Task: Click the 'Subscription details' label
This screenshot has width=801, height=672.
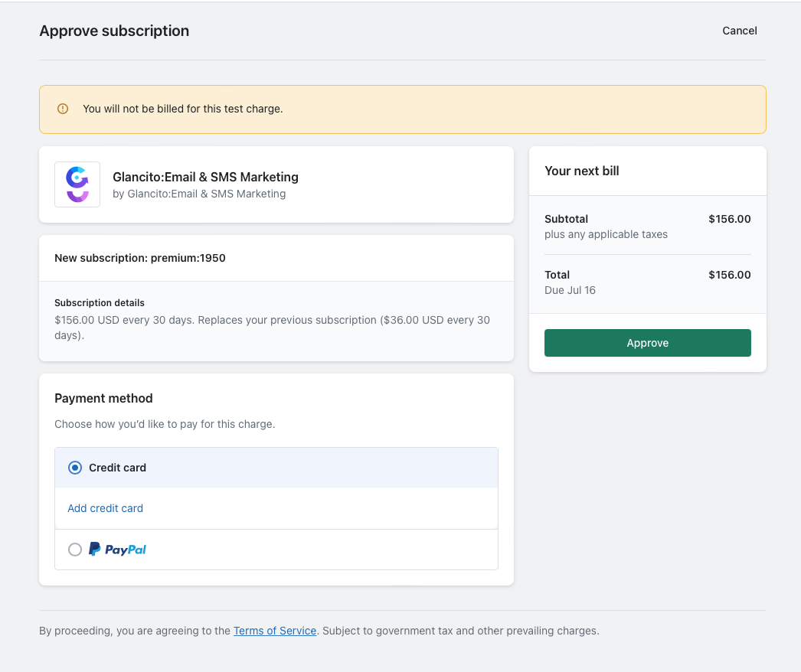Action: 100,303
